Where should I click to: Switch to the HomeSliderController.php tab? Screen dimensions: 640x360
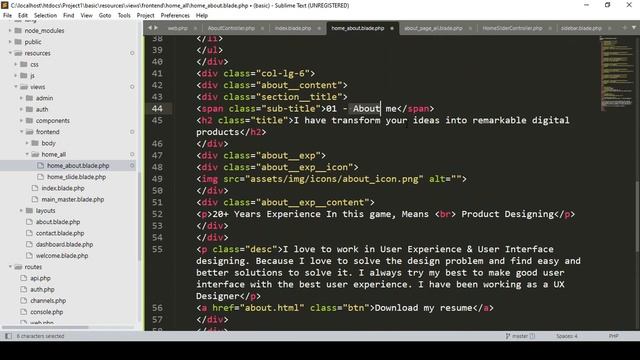(x=513, y=28)
